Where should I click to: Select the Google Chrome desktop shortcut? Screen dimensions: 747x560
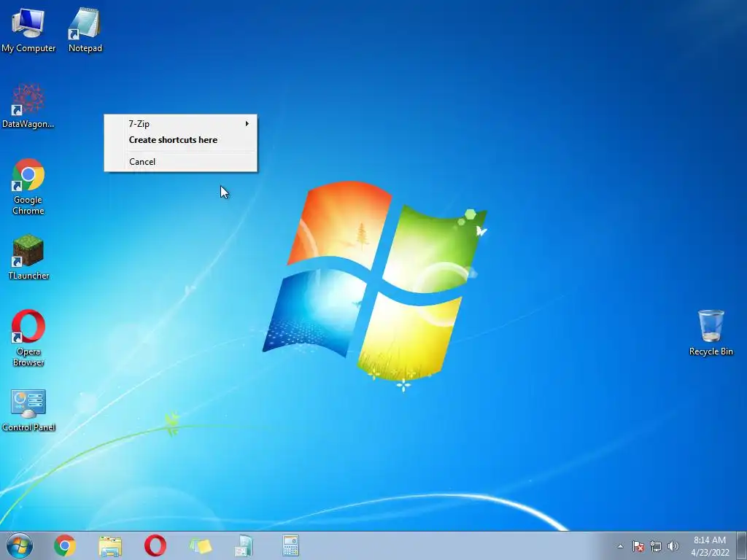[x=28, y=186]
